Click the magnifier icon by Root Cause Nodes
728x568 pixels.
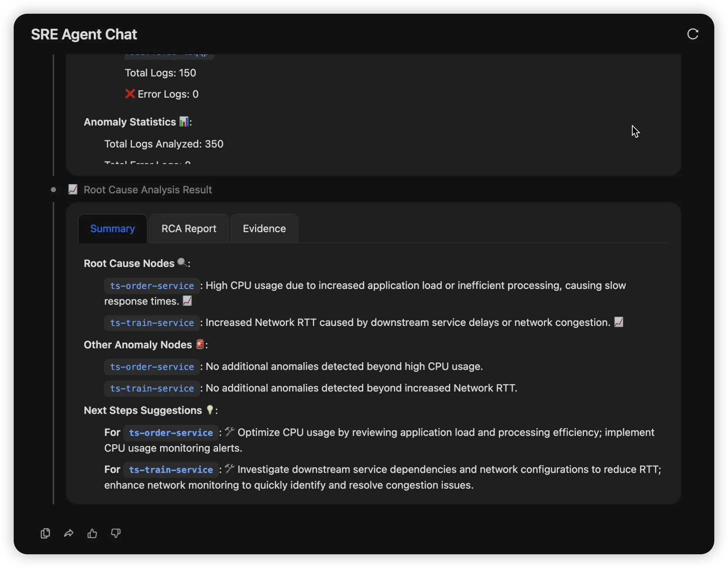(182, 263)
